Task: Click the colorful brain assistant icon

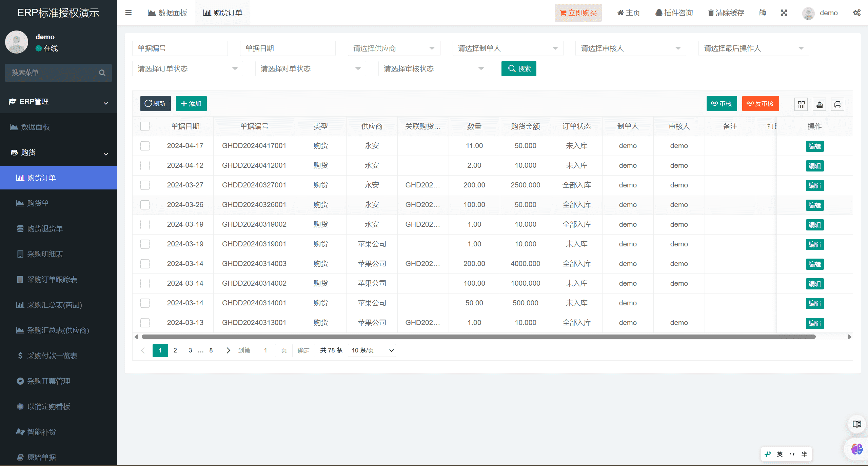Action: coord(857,449)
